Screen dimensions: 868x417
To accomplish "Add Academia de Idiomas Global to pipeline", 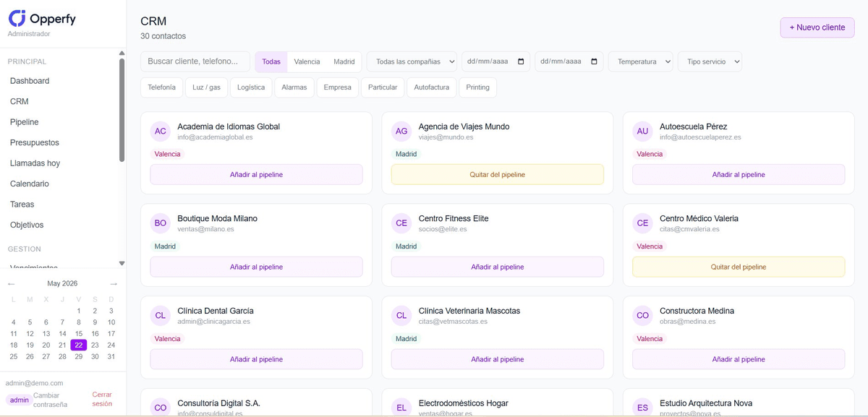I will [x=256, y=174].
